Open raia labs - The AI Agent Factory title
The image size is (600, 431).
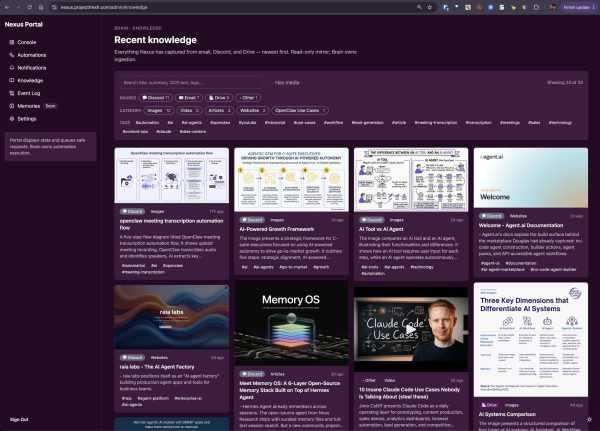[x=157, y=367]
